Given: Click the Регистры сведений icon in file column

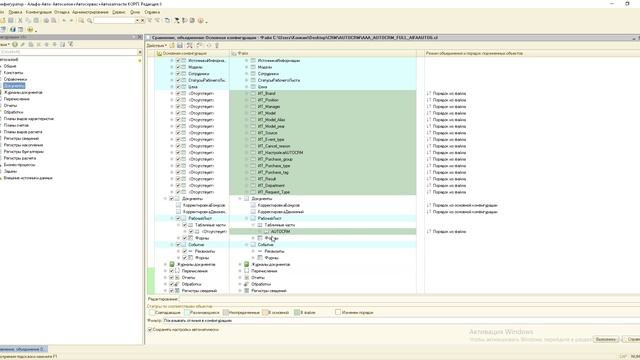Looking at the screenshot, I should point(247,291).
